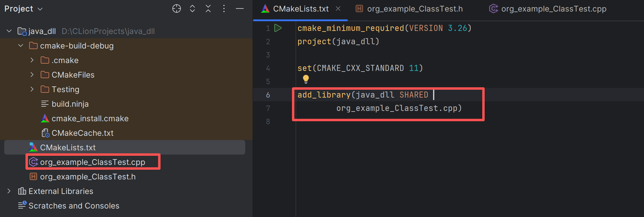Click project(java_dll) on line 2
Viewport: 644px width, 217px height.
(x=338, y=42)
